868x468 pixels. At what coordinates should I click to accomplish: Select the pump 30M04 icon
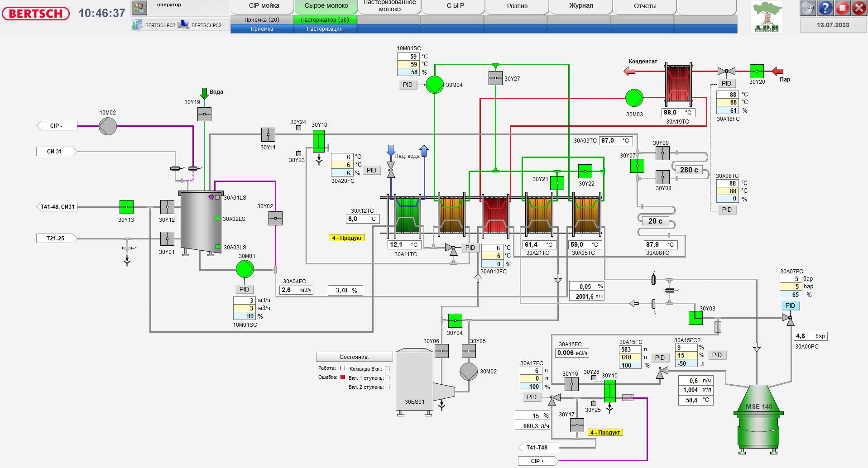pyautogui.click(x=436, y=84)
